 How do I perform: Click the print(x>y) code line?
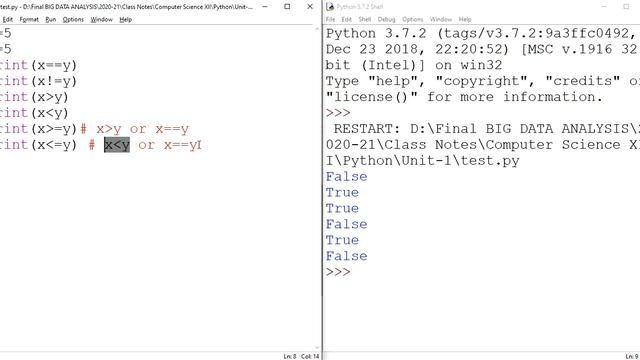(x=34, y=97)
